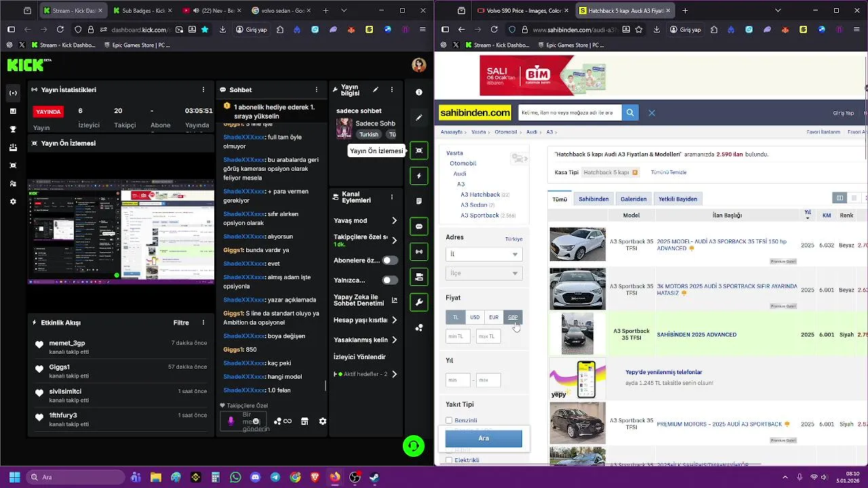The image size is (868, 488).
Task: Select EUR currency option
Action: tap(494, 317)
